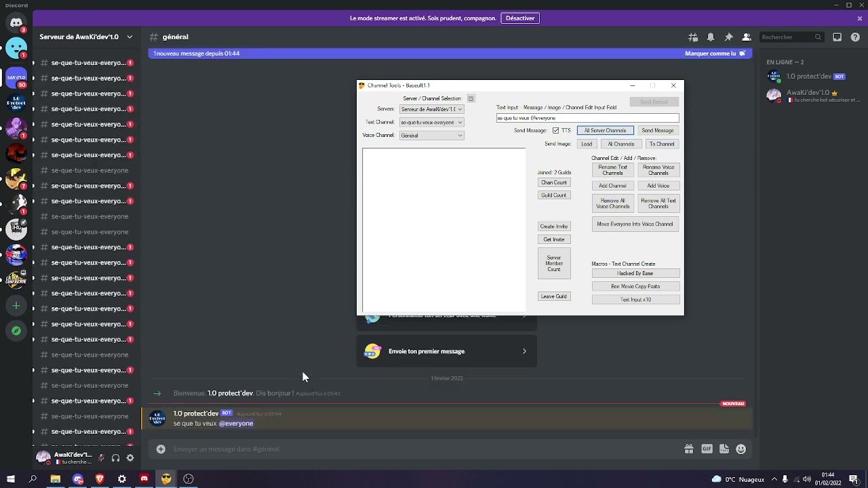Click Move Everyone Into Voice Channel

point(635,224)
